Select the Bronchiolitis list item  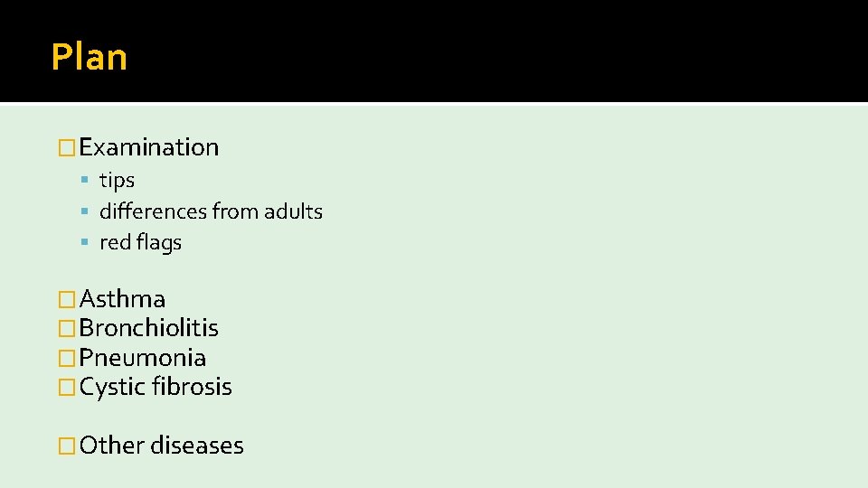point(149,328)
